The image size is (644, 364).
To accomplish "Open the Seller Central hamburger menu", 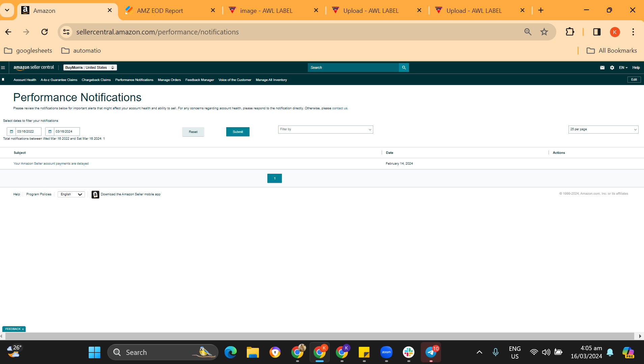I will [x=3, y=67].
